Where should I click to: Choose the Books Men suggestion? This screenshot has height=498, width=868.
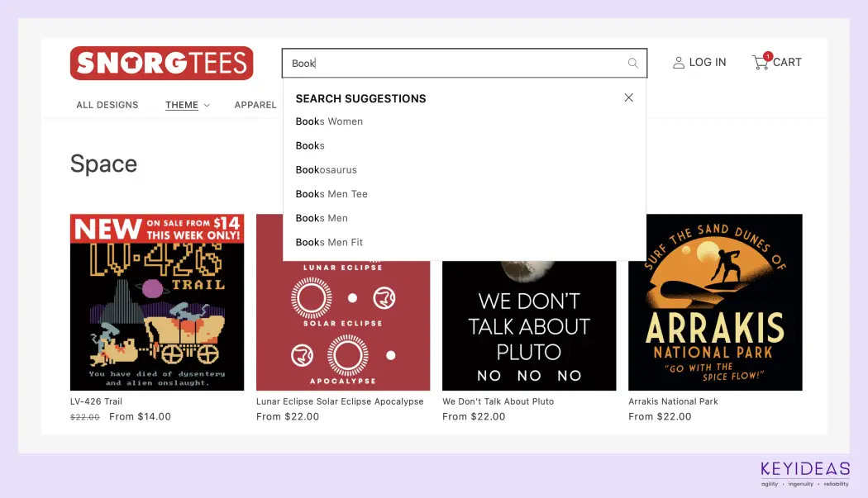322,219
